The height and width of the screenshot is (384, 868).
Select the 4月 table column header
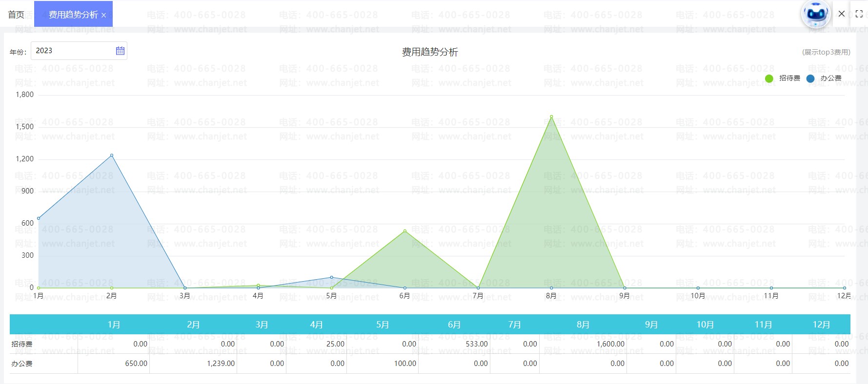pos(316,325)
